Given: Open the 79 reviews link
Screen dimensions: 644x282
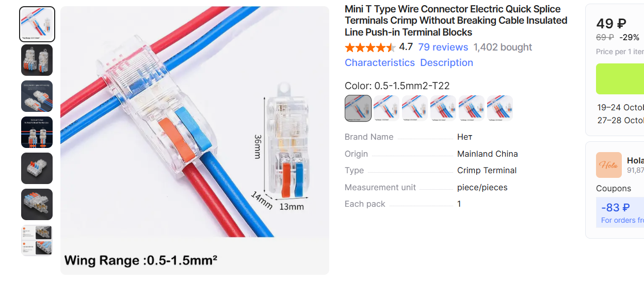Looking at the screenshot, I should [x=443, y=47].
